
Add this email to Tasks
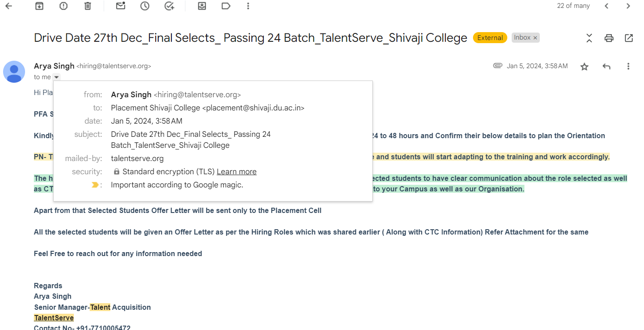(x=169, y=6)
